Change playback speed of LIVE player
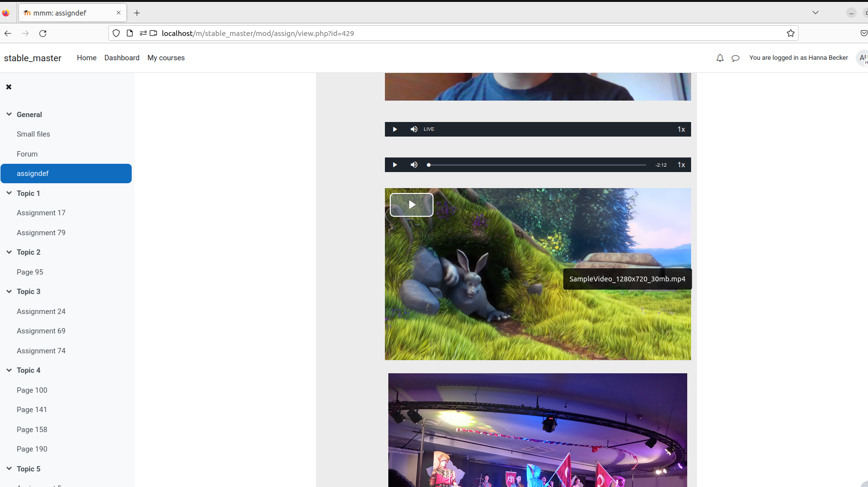 click(x=681, y=129)
